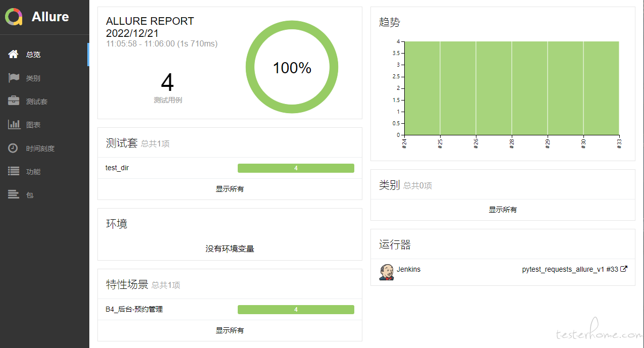Screen dimensions: 644x348
Task: Click the 运行器 executors heading
Action: [395, 245]
